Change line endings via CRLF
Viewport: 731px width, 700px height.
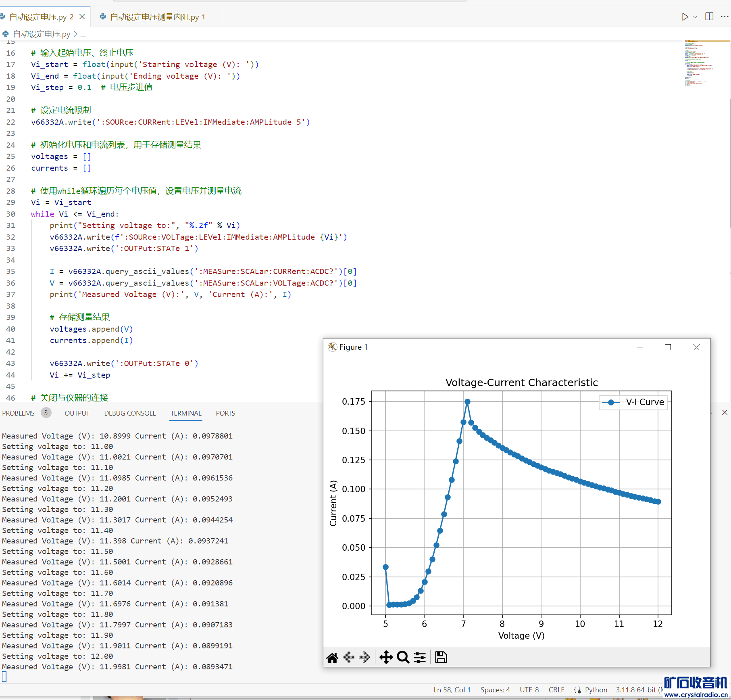point(556,690)
